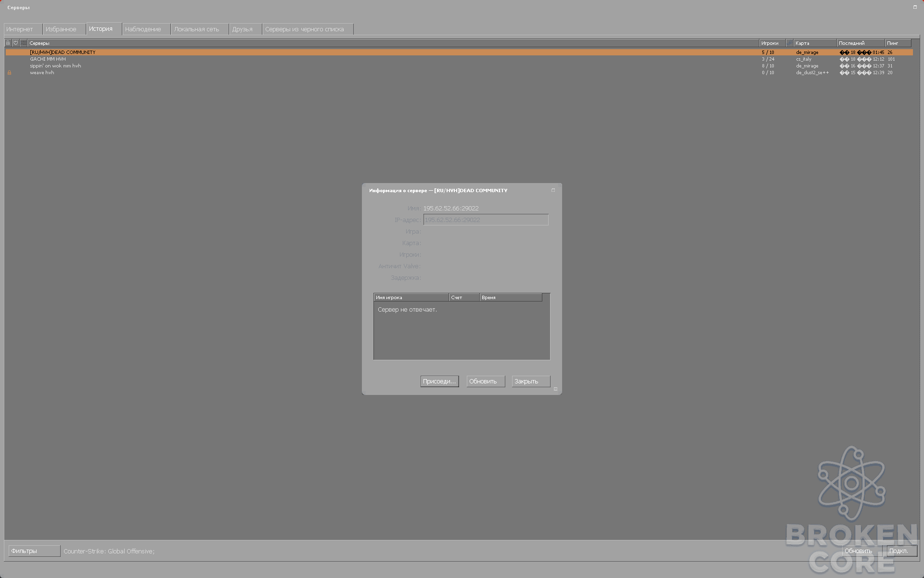Select the [RU/HVH]DEAD COMMUNITY server row
Image resolution: width=924 pixels, height=578 pixels.
pyautogui.click(x=459, y=52)
